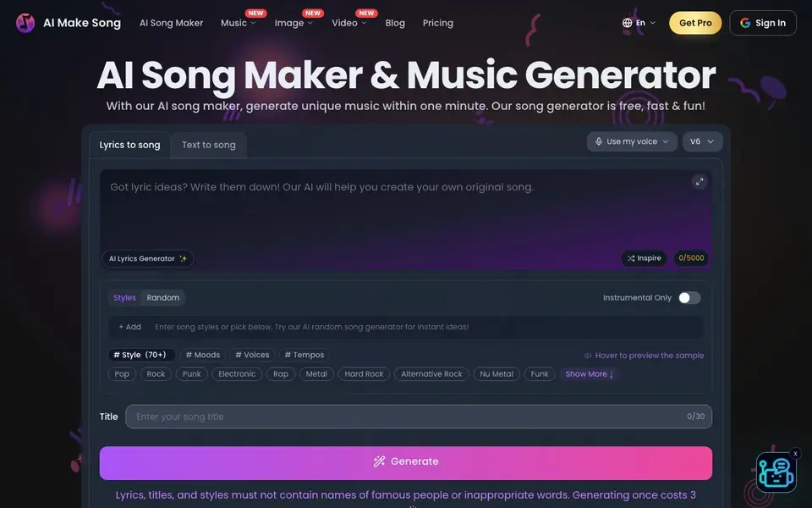Viewport: 812px width, 508px height.
Task: Click the Inspire button
Action: [644, 258]
